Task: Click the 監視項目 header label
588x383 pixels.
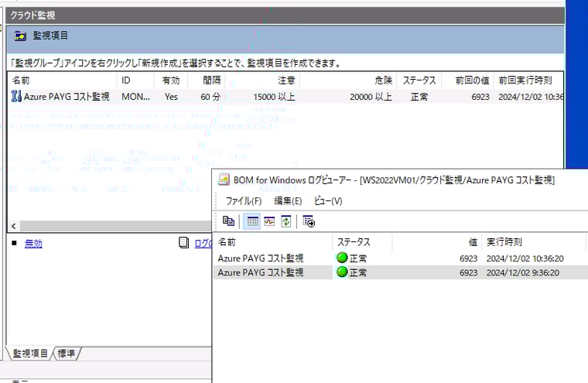Action: [x=50, y=36]
